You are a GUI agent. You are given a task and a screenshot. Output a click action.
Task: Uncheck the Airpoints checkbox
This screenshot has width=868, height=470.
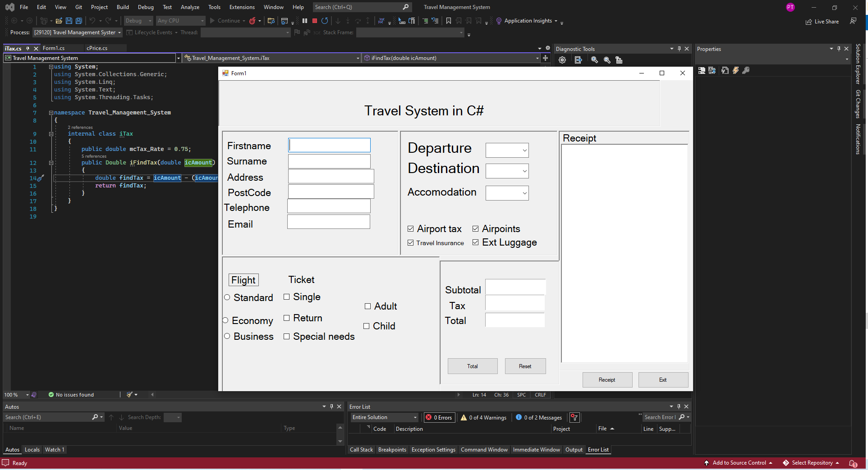(475, 229)
